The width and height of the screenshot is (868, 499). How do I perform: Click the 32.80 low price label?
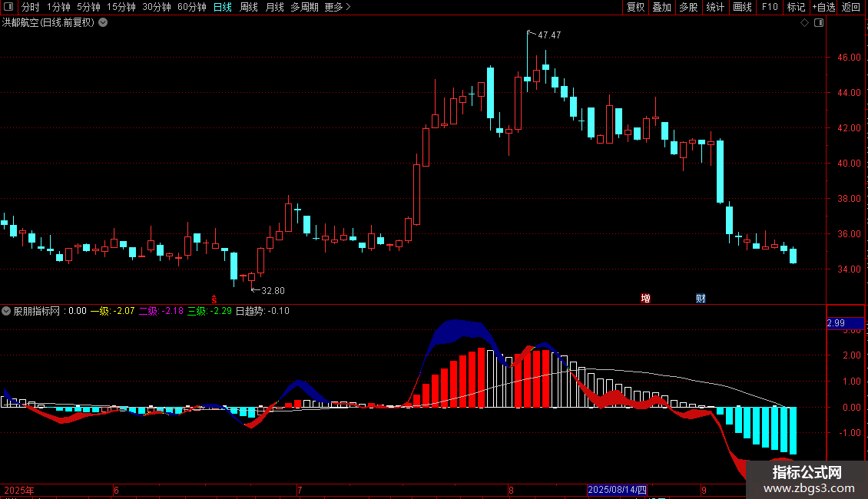pyautogui.click(x=273, y=290)
